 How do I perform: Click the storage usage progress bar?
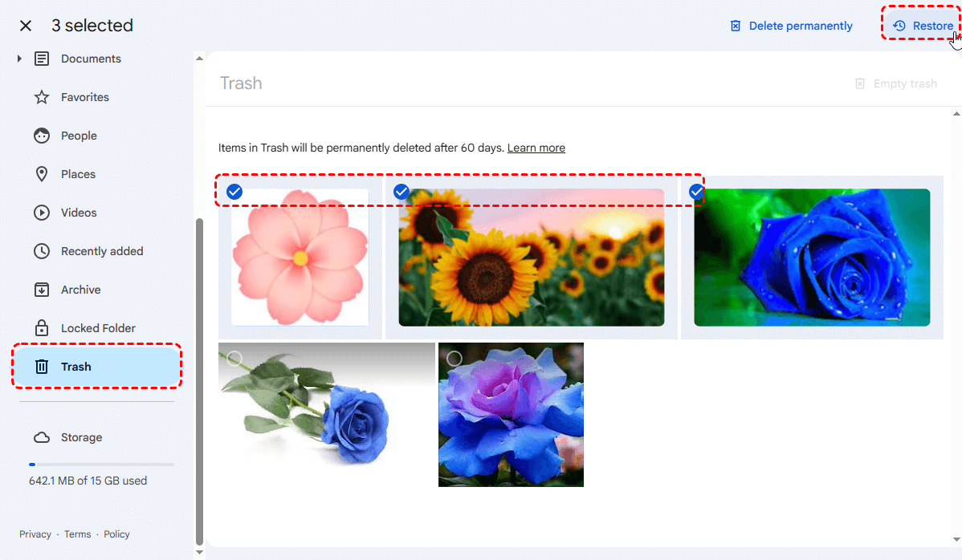(101, 465)
